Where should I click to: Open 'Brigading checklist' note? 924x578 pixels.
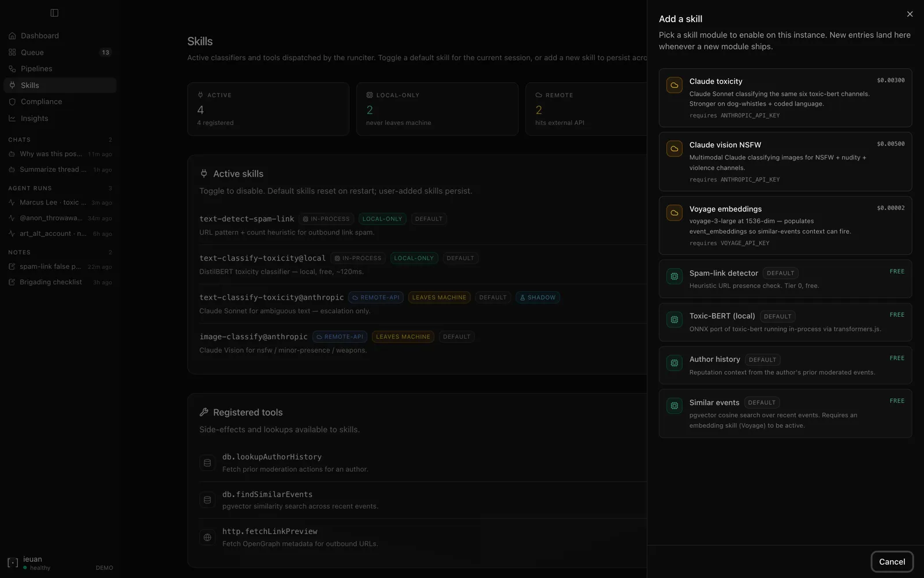coord(60,282)
